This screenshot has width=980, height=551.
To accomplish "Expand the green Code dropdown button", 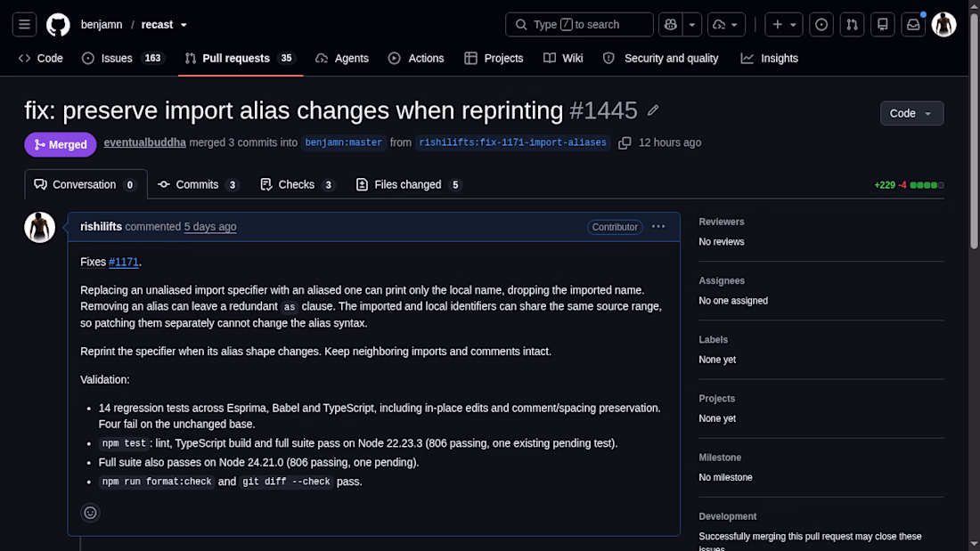I will click(x=912, y=114).
